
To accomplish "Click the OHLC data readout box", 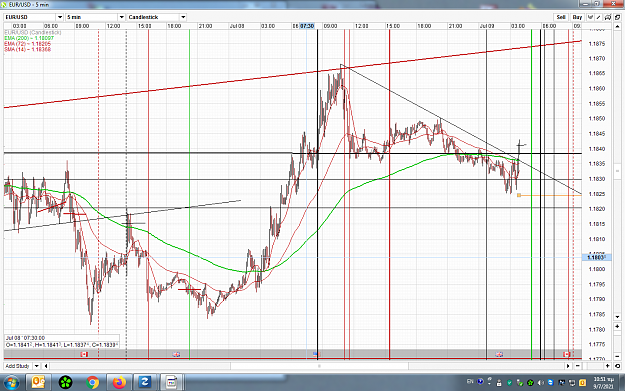I will 62,345.
